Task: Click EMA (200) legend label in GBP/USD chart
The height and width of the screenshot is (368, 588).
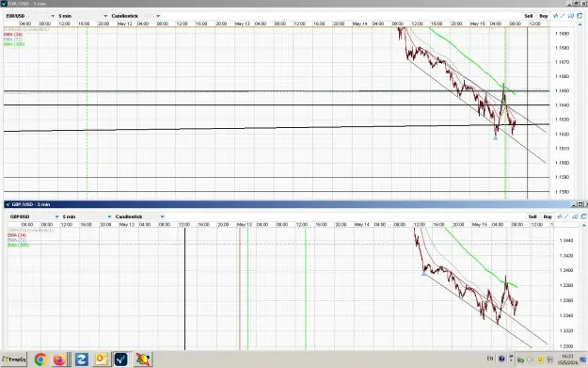Action: (19, 245)
